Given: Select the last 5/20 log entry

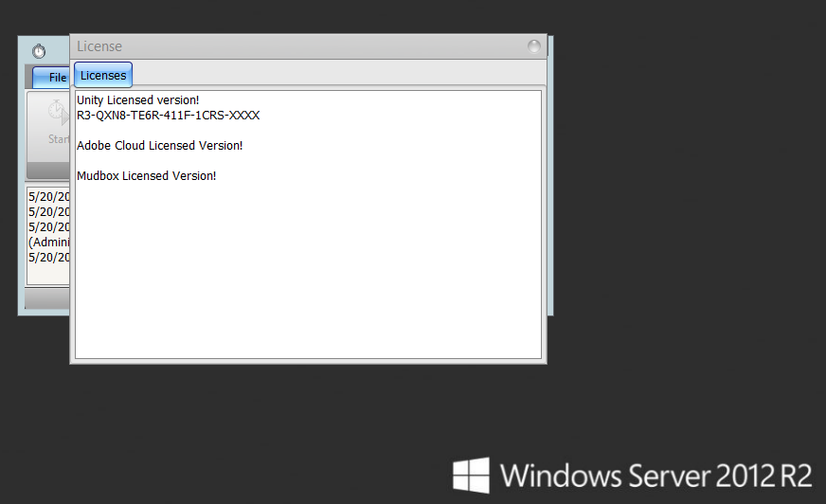Looking at the screenshot, I should (49, 258).
